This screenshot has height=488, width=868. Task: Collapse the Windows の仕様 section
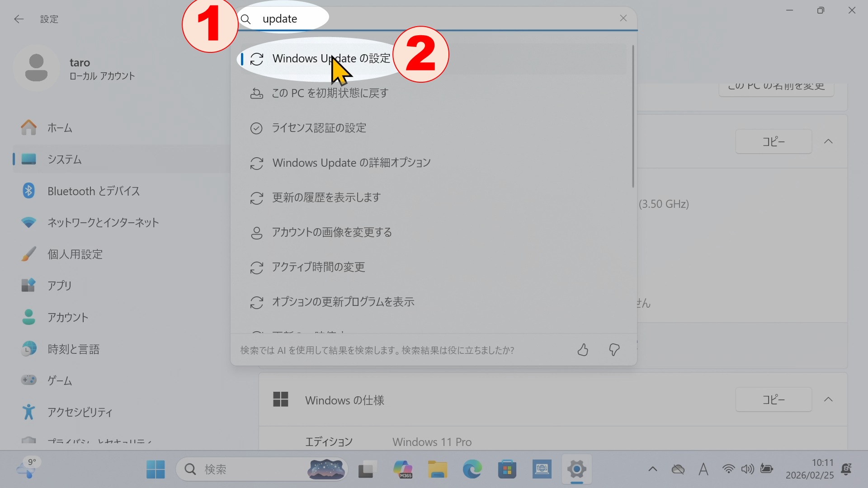click(829, 399)
